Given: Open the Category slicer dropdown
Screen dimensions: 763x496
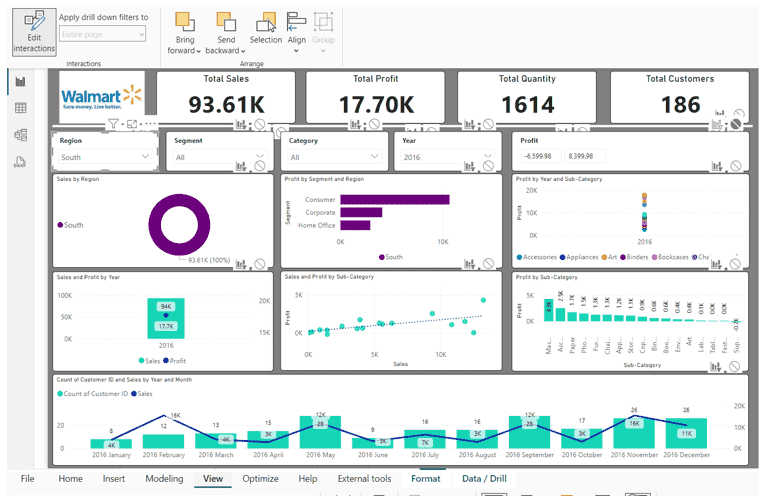Looking at the screenshot, I should pyautogui.click(x=334, y=157).
